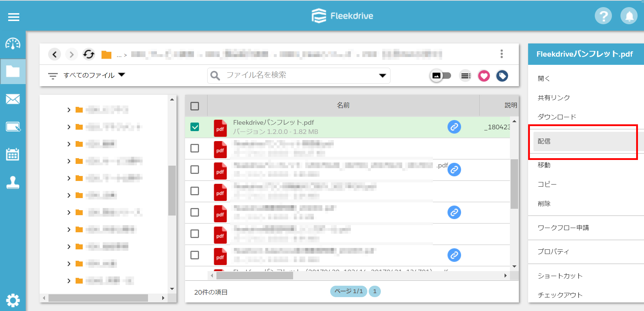Open settings gear in sidebar
644x311 pixels.
13,300
